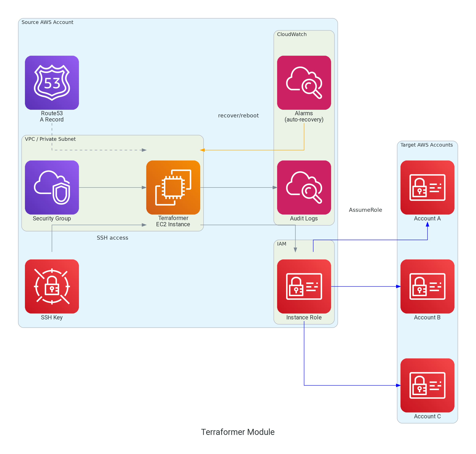Click the Route53 A Record icon
The height and width of the screenshot is (454, 476).
(x=52, y=83)
